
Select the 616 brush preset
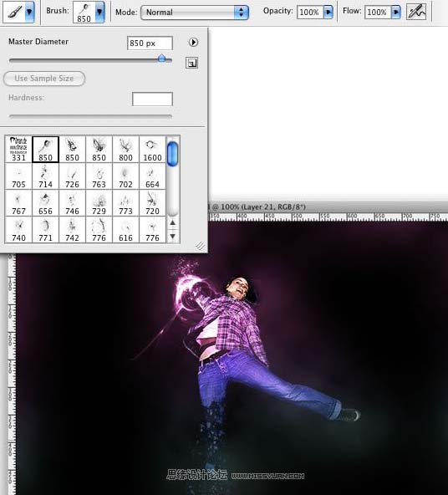click(125, 230)
